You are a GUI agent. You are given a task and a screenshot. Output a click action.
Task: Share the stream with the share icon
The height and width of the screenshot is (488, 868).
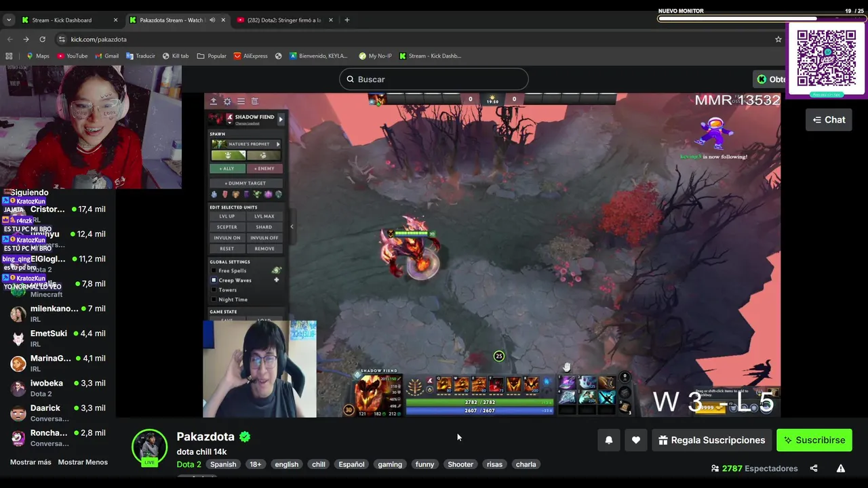pos(814,468)
